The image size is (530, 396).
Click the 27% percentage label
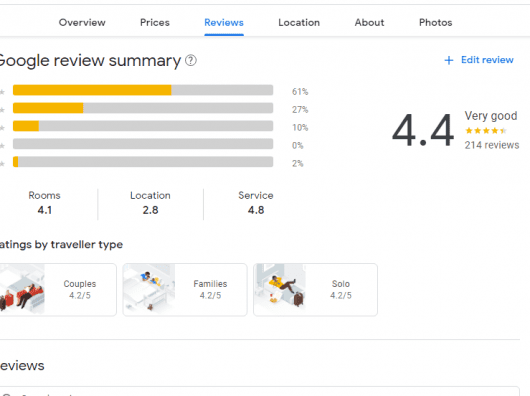(300, 109)
